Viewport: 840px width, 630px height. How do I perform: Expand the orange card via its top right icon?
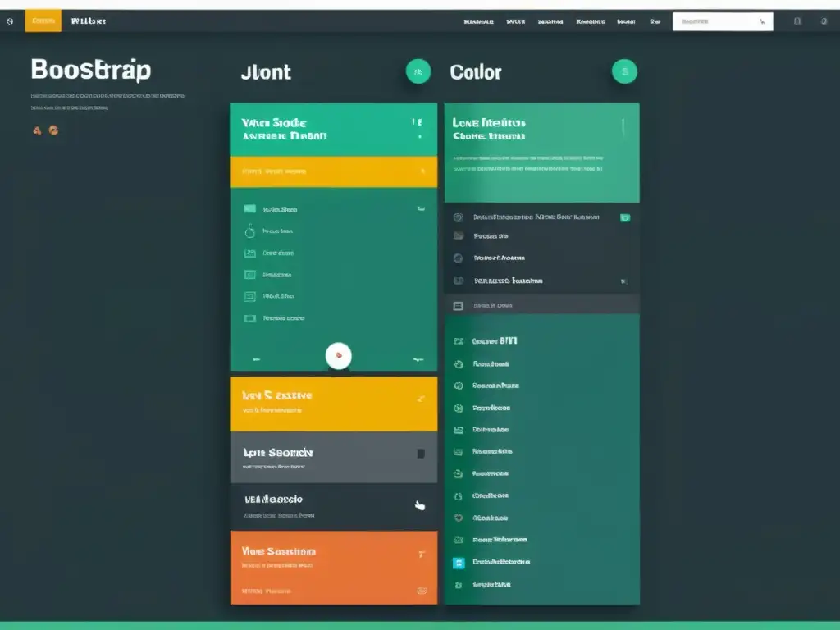click(x=422, y=555)
